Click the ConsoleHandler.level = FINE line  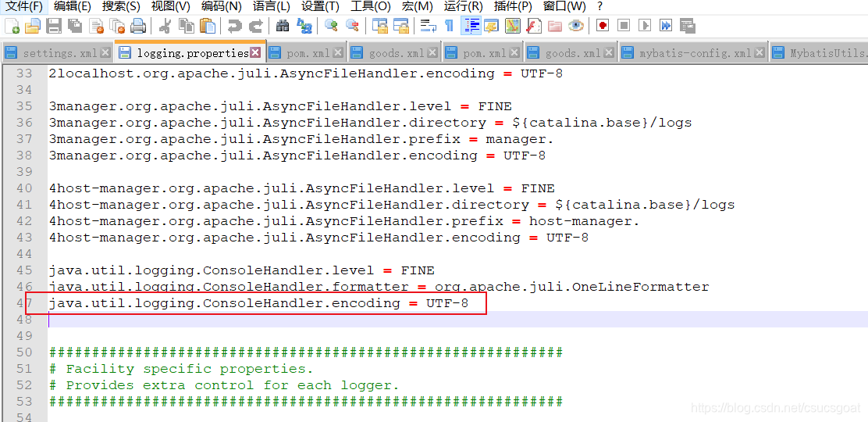[x=241, y=270]
